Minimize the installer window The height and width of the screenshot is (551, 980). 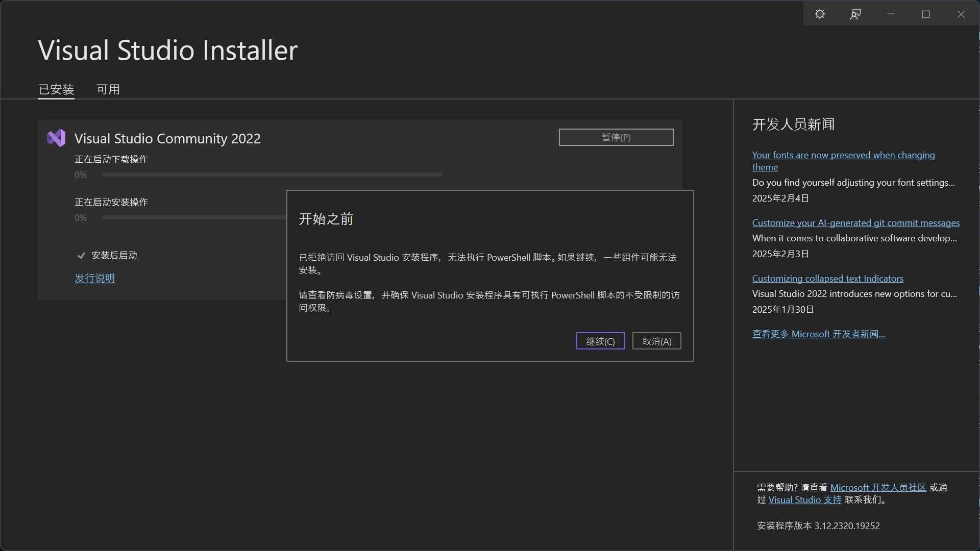(891, 14)
